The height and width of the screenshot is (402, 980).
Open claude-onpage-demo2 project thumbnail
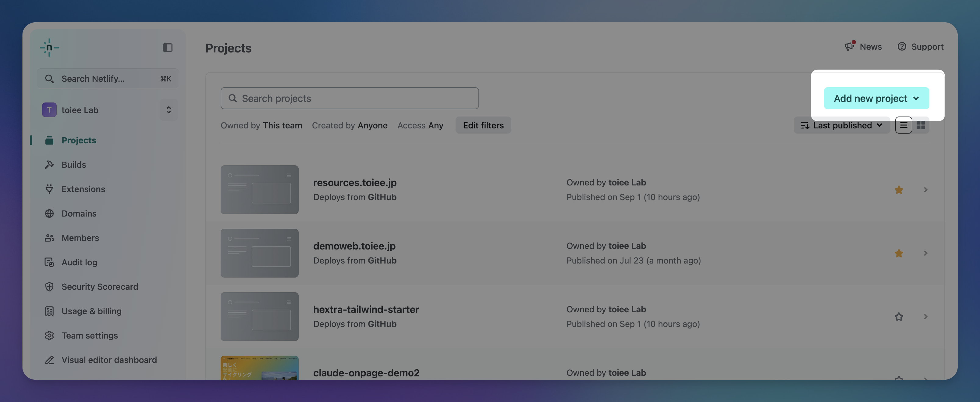click(259, 368)
